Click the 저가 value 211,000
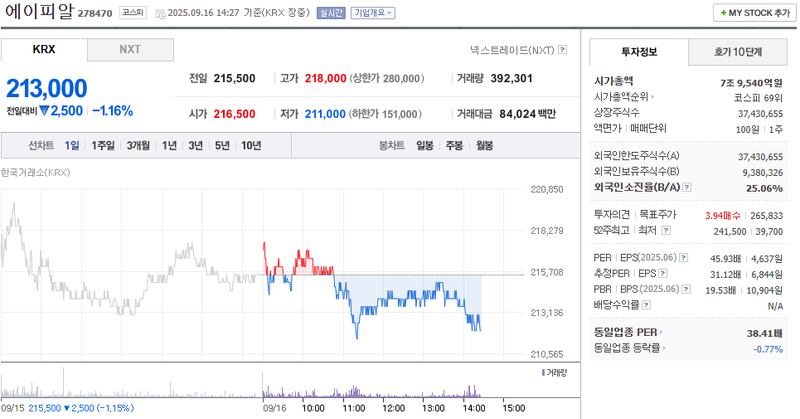 point(325,114)
